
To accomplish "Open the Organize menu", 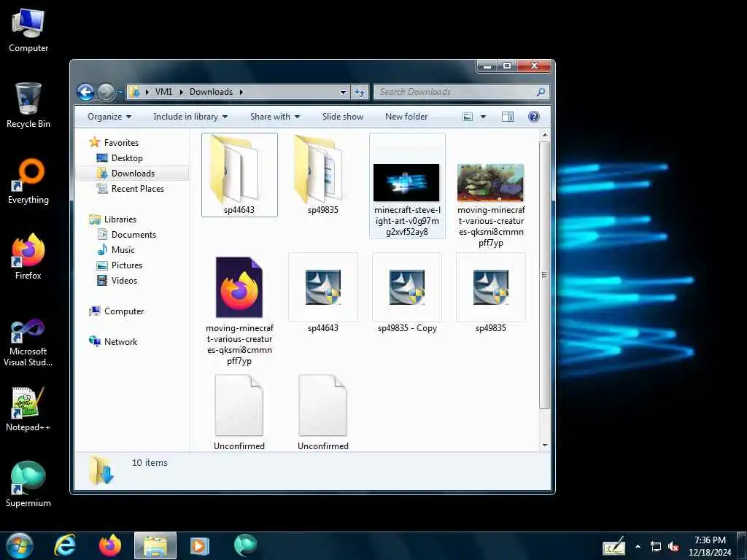I will click(109, 117).
